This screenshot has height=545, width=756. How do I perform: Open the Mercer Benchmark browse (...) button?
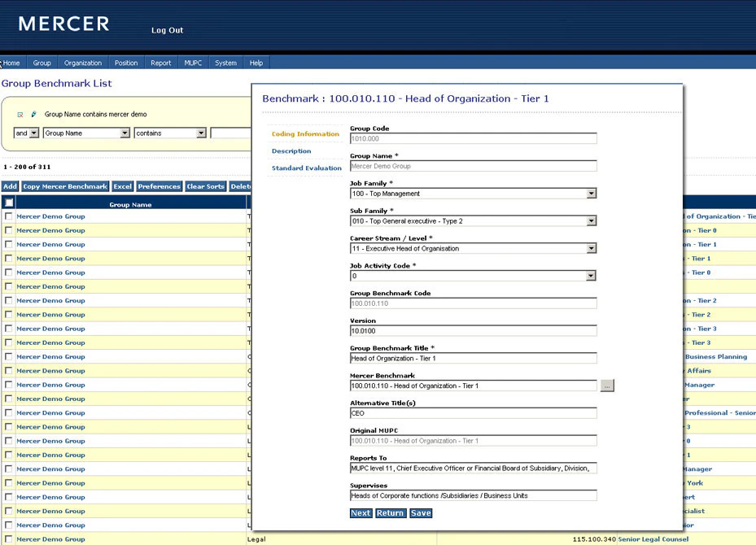(x=607, y=386)
